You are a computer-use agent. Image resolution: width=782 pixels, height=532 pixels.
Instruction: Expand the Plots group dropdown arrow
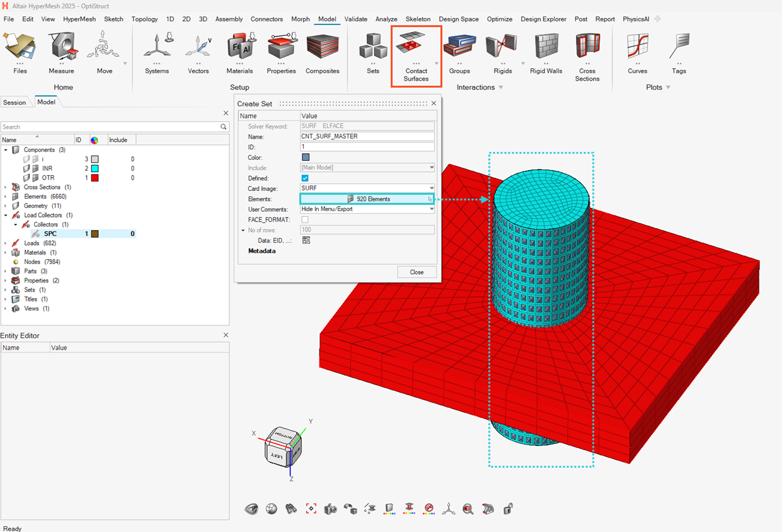(x=668, y=88)
